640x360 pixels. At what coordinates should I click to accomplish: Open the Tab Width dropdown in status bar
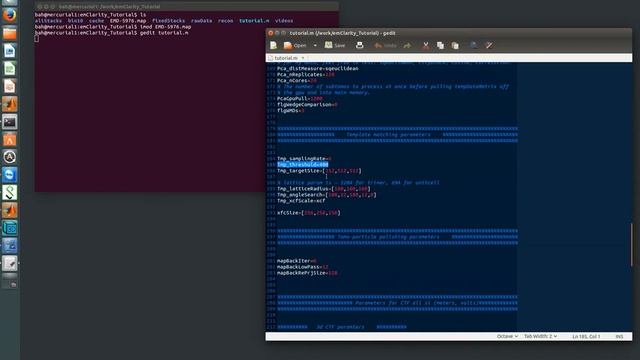point(540,336)
